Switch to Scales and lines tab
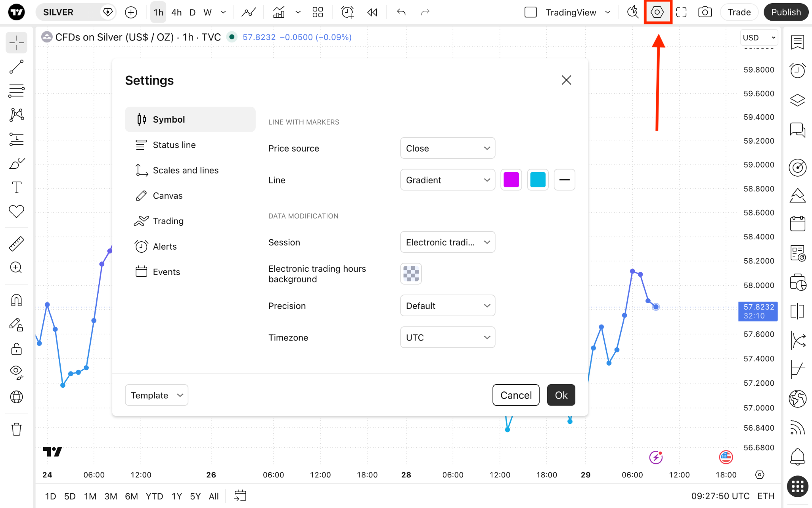The height and width of the screenshot is (508, 812). (190, 170)
